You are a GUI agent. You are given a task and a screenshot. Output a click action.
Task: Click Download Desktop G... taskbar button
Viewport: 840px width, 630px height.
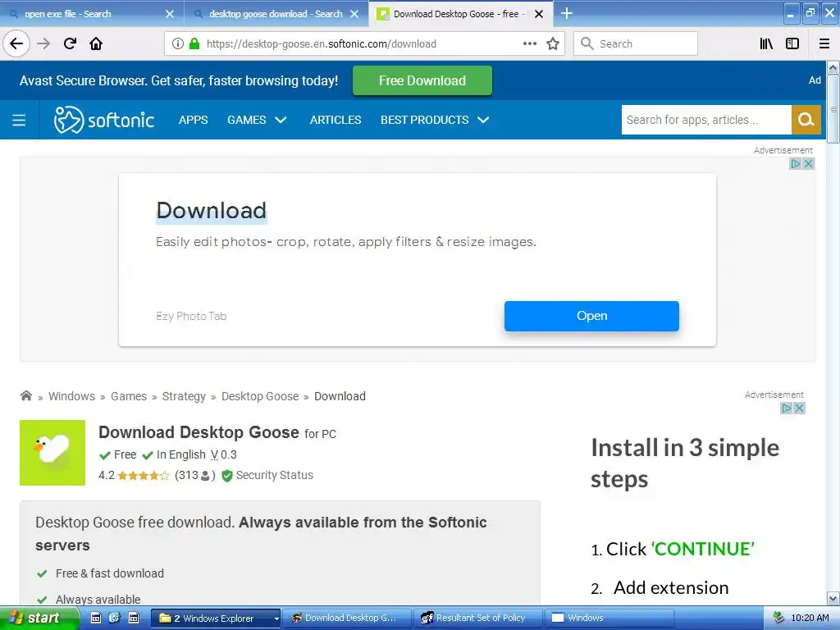(x=347, y=619)
